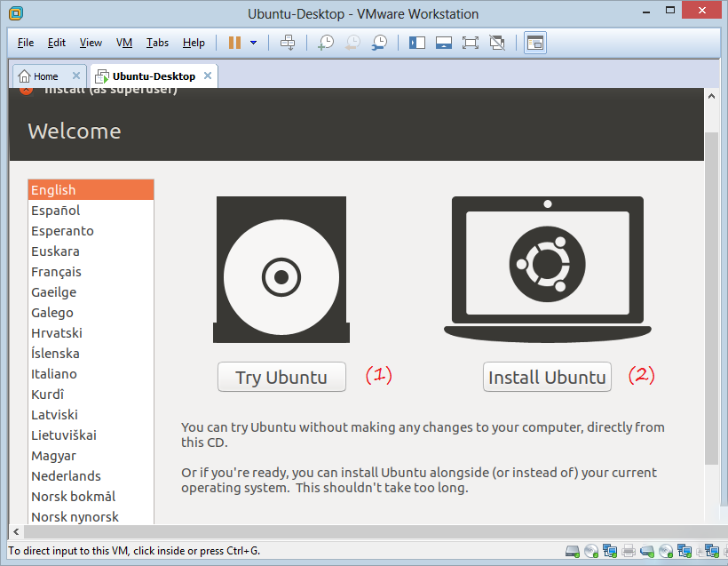Toggle the library sidebar view icon

[x=417, y=43]
